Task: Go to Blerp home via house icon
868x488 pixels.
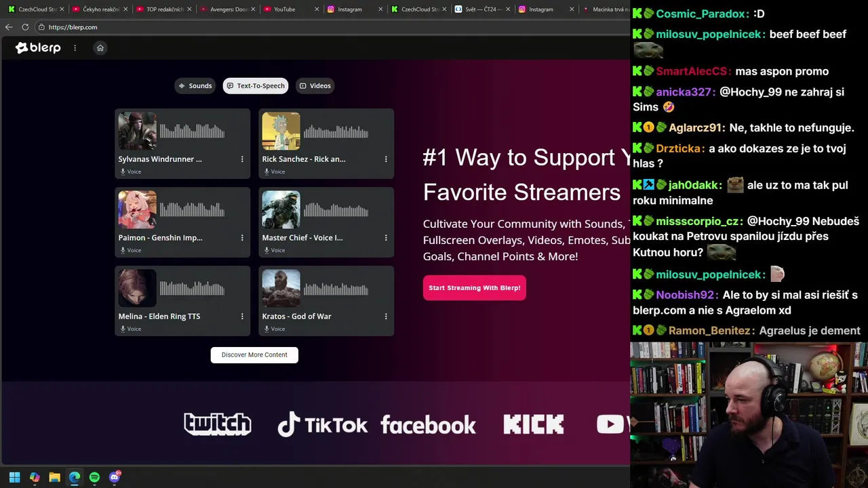Action: pos(100,48)
